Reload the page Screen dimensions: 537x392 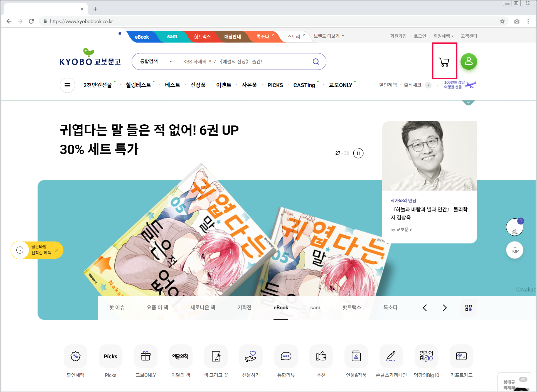pyautogui.click(x=31, y=21)
